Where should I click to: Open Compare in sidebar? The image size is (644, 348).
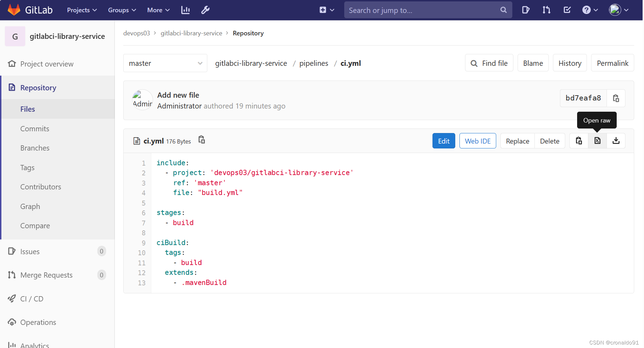[57, 225]
